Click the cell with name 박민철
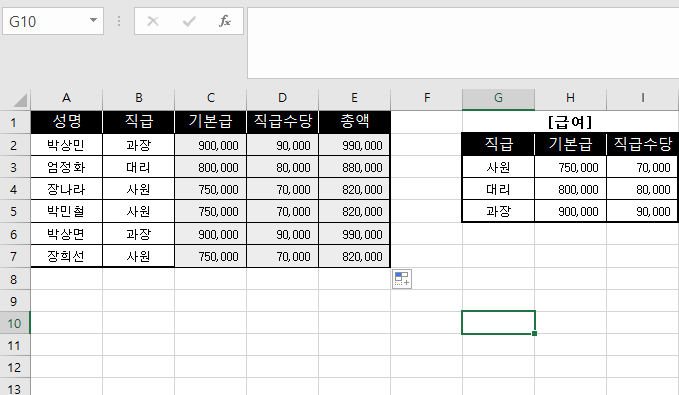Image resolution: width=679 pixels, height=395 pixels. [x=66, y=211]
